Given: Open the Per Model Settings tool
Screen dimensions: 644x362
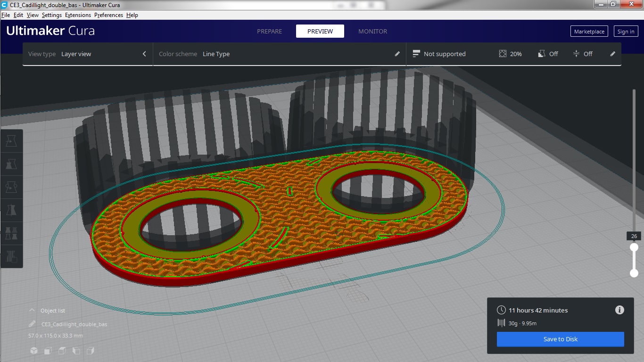Looking at the screenshot, I should tap(11, 233).
